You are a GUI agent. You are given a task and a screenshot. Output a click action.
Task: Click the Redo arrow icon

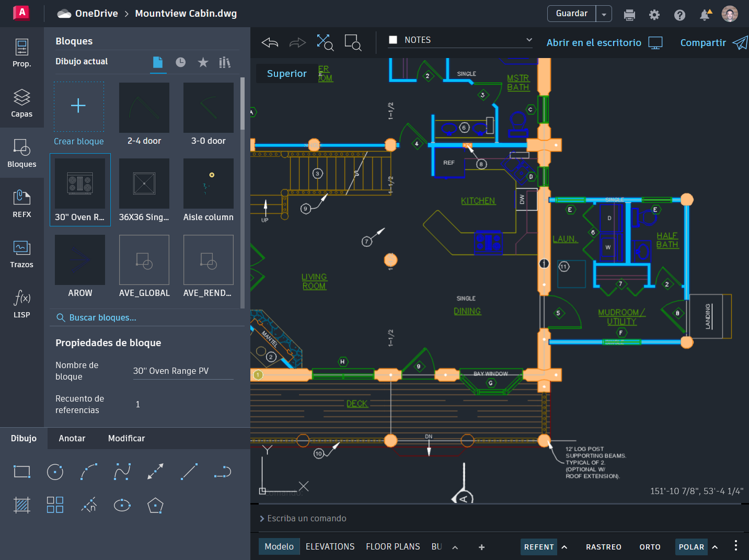click(297, 42)
